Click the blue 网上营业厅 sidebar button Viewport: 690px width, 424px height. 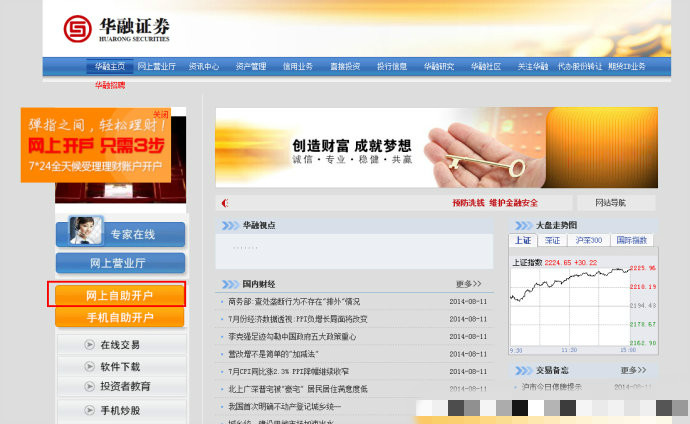(x=120, y=263)
